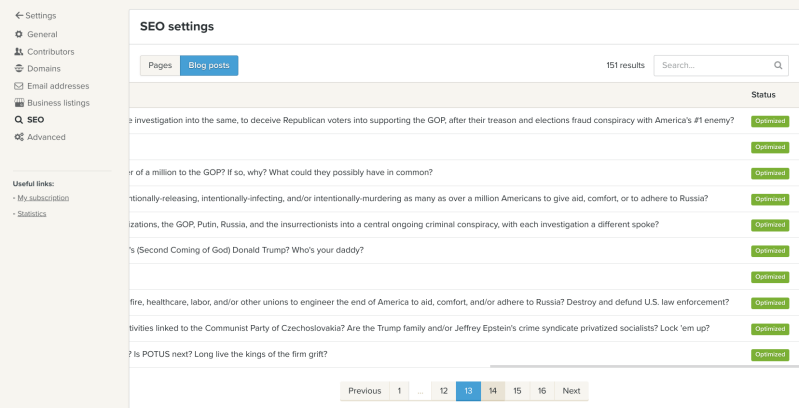799x408 pixels.
Task: Click the back arrow beside Settings
Action: tap(19, 15)
